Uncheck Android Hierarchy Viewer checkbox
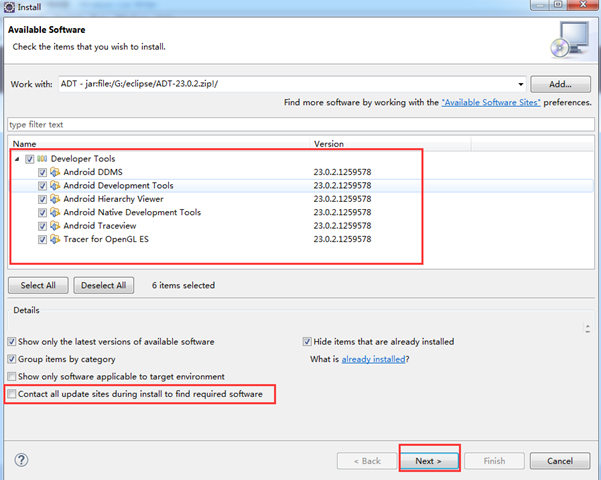The image size is (601, 480). click(42, 199)
